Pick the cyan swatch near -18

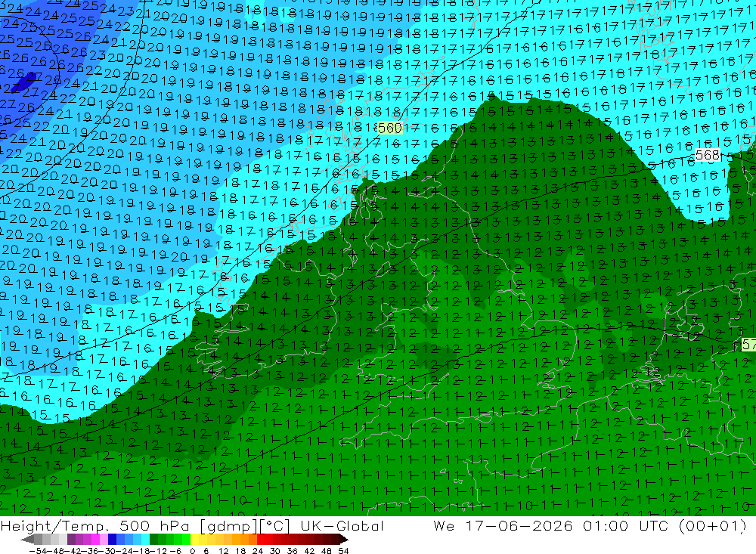coord(145,540)
